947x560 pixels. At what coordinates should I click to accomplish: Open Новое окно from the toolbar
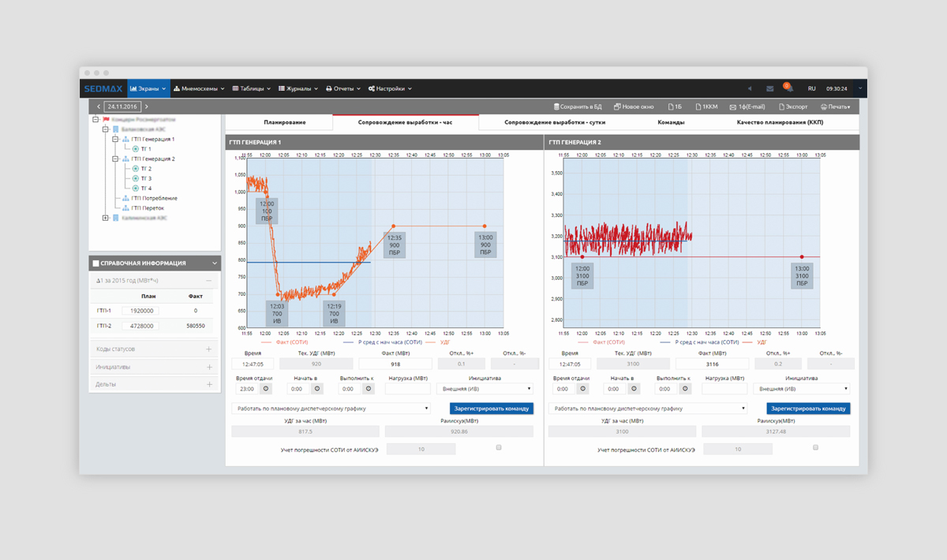[617, 106]
